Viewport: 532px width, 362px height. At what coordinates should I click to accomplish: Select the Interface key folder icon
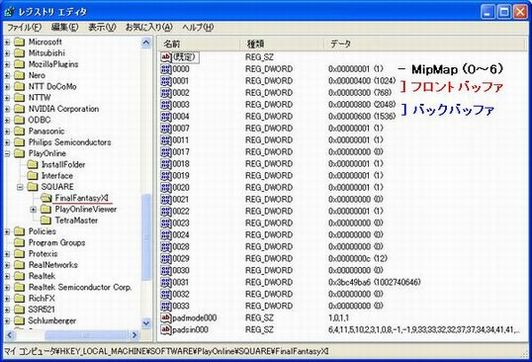33,176
